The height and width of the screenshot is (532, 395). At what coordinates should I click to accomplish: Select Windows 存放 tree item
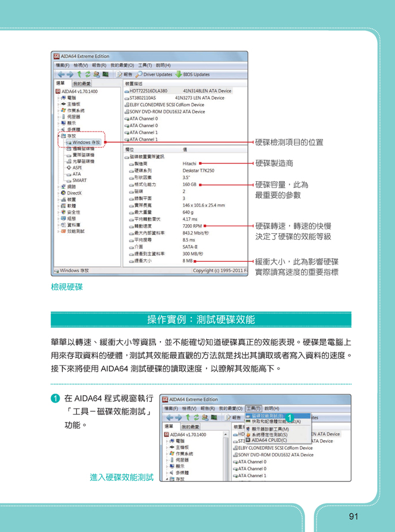tap(83, 142)
